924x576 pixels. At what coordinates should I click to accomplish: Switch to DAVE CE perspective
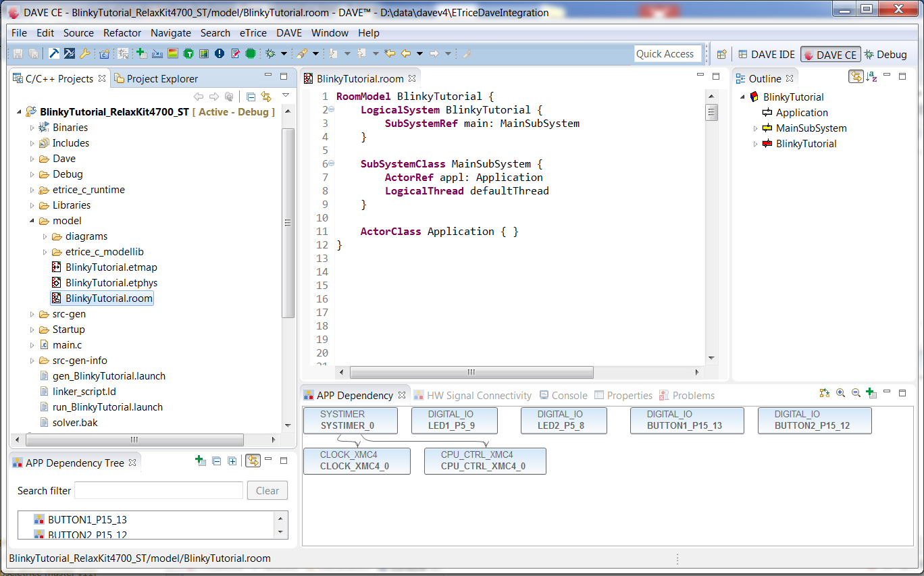tap(830, 55)
